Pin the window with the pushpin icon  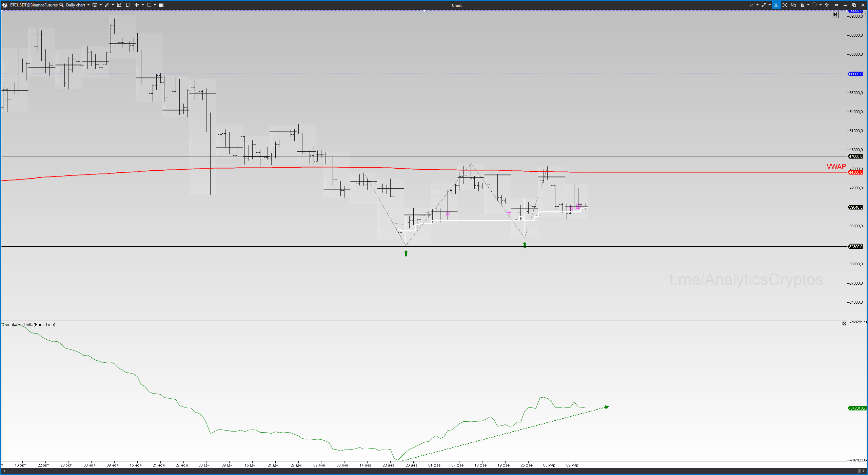pyautogui.click(x=836, y=5)
